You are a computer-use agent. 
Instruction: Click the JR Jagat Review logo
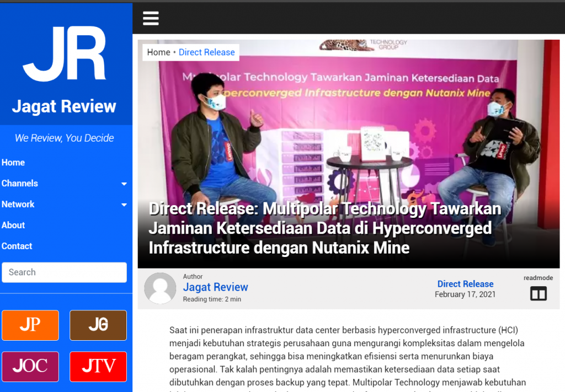(64, 53)
